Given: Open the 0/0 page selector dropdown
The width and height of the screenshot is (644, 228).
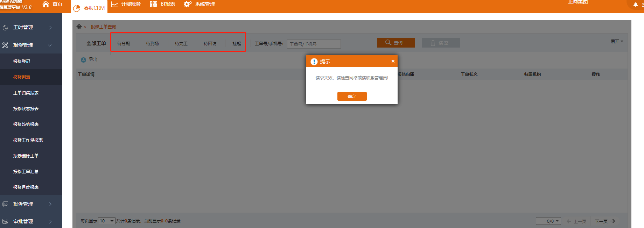Looking at the screenshot, I should click(548, 221).
